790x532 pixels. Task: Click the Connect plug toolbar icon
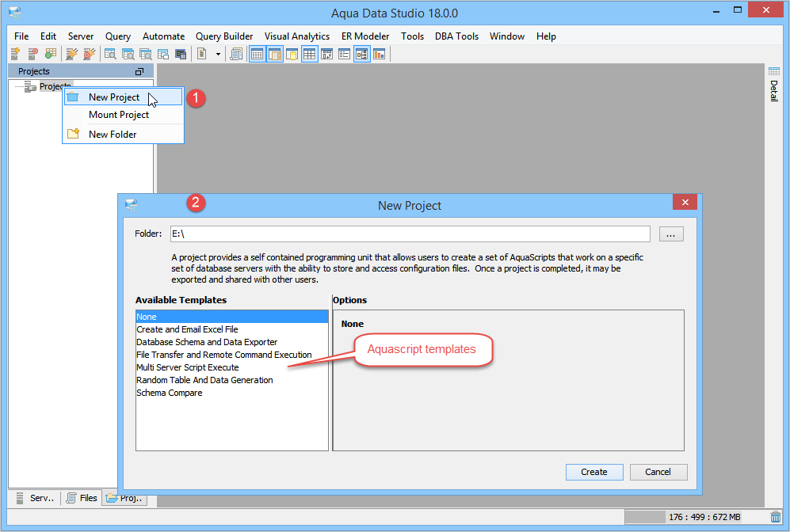pyautogui.click(x=72, y=54)
